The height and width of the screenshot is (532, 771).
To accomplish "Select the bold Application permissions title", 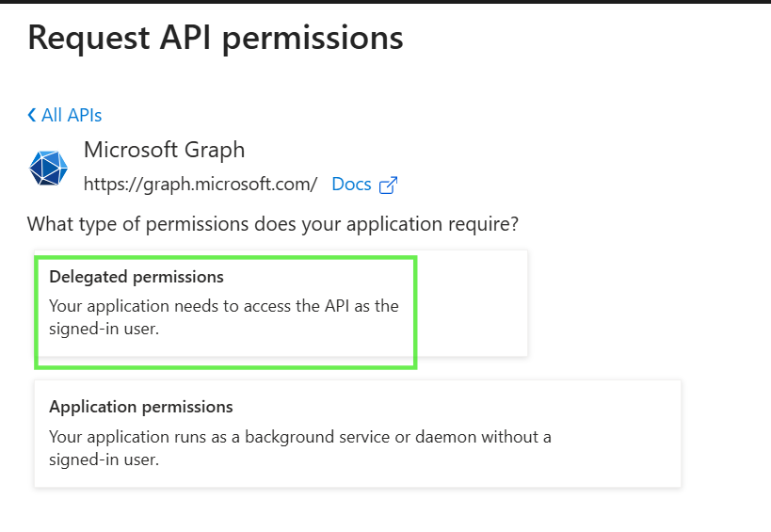I will [141, 407].
